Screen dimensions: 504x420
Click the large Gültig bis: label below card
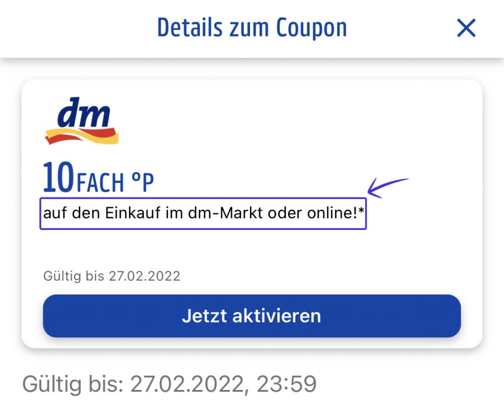73,384
